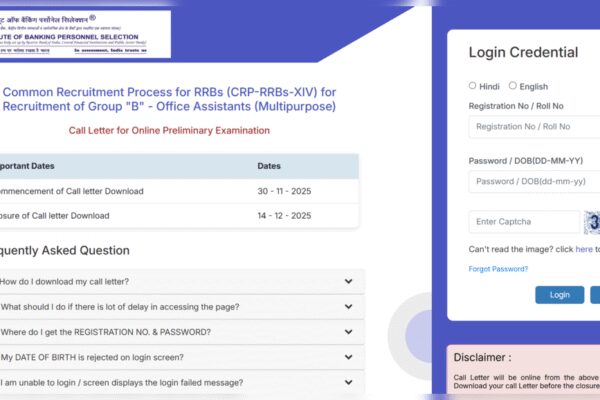The image size is (600, 400).
Task: Expand the delay in accessing the page question
Action: click(181, 307)
